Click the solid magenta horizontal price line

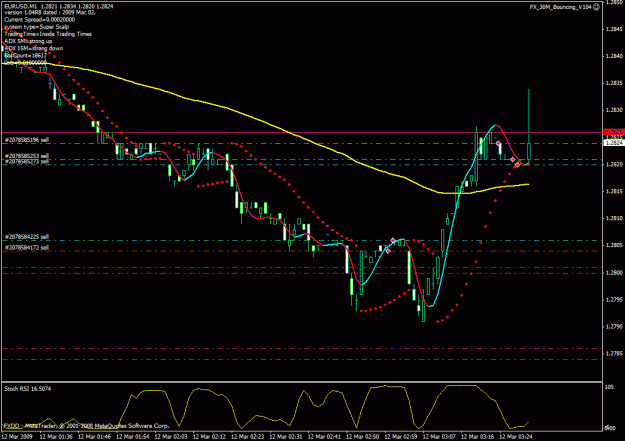click(302, 132)
